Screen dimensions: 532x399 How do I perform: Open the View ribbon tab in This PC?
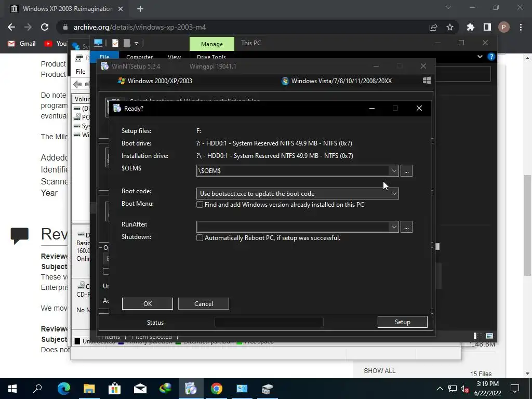click(174, 57)
